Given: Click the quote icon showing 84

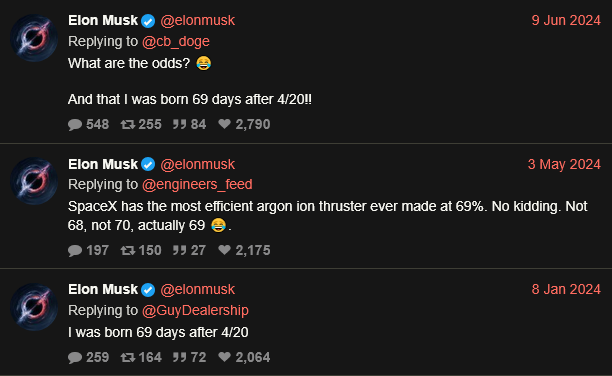Looking at the screenshot, I should pos(180,125).
